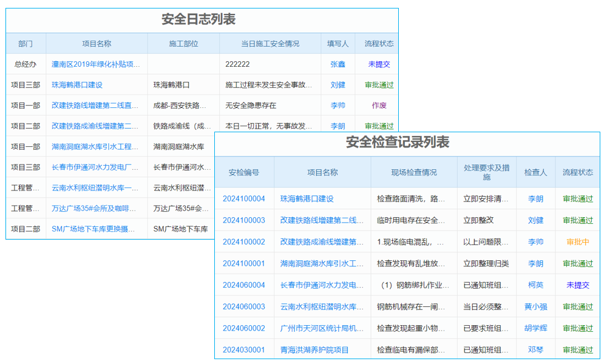Select the 流程状态 header in the log table

click(377, 43)
